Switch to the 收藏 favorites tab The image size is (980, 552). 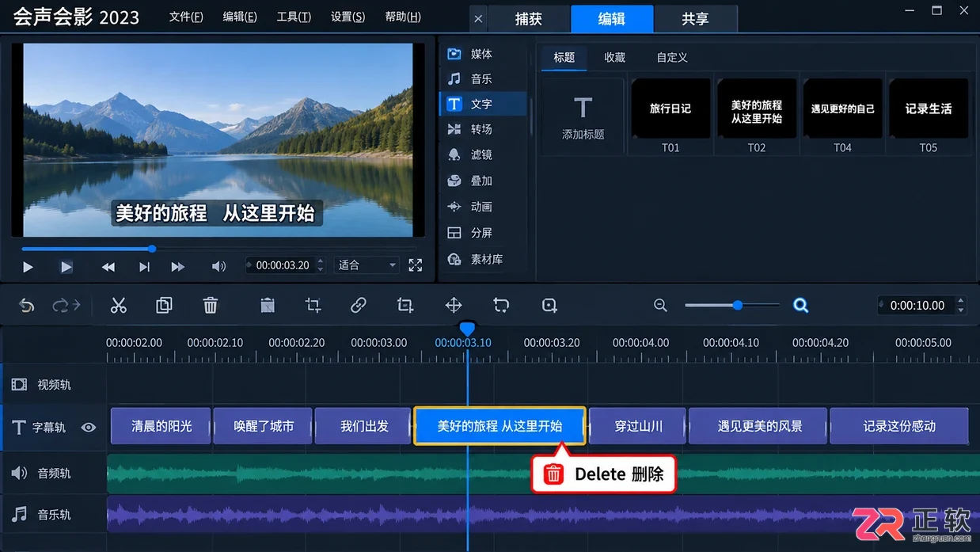[x=614, y=57]
